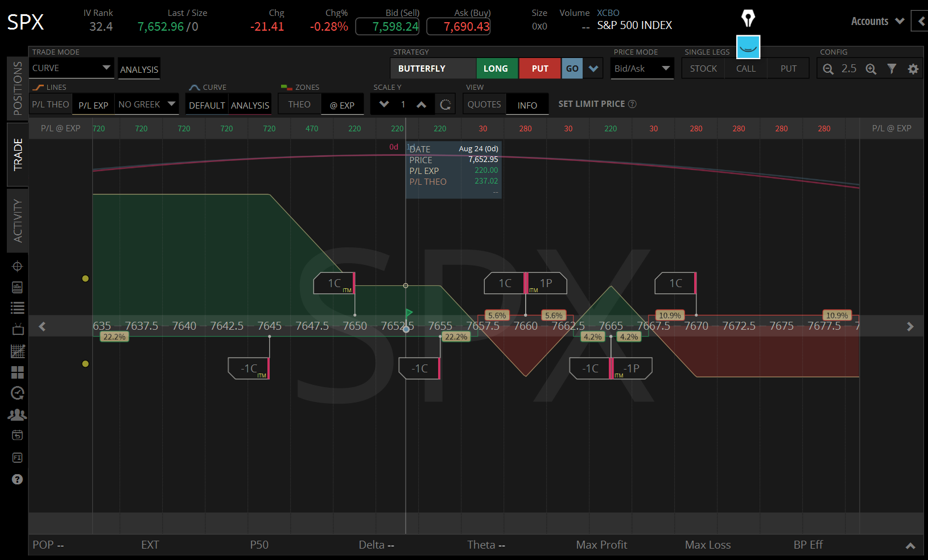Open the crosshair target icon in sidebar
Viewport: 928px width, 560px height.
point(17,266)
